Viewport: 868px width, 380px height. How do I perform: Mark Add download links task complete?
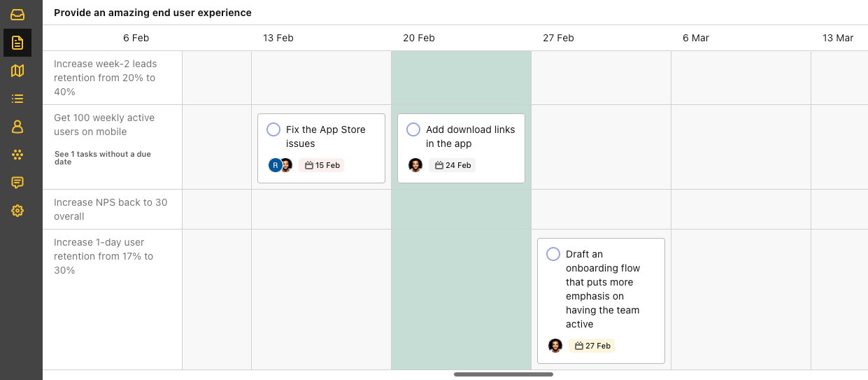pos(413,129)
